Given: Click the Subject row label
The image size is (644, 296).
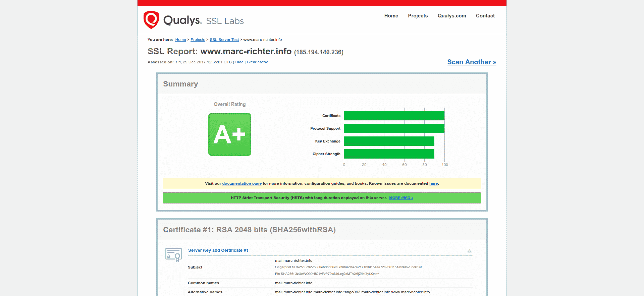Looking at the screenshot, I should point(195,267).
